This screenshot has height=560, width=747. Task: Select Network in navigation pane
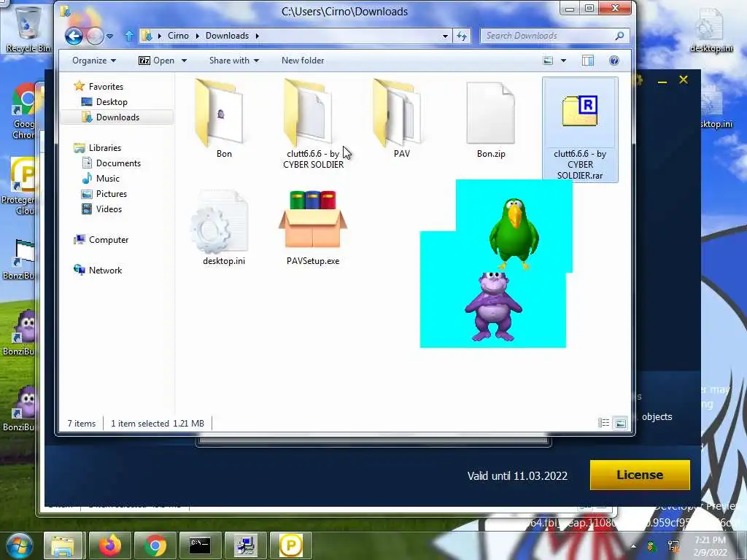click(105, 270)
